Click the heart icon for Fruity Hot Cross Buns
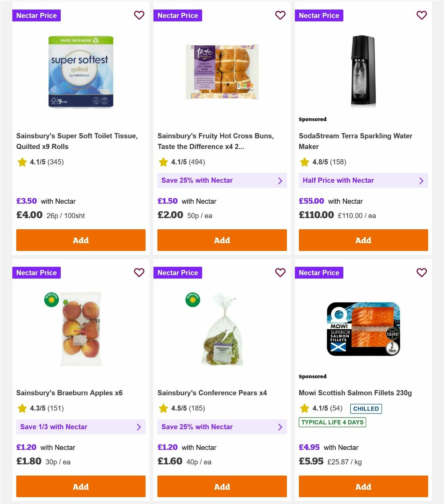 tap(280, 16)
